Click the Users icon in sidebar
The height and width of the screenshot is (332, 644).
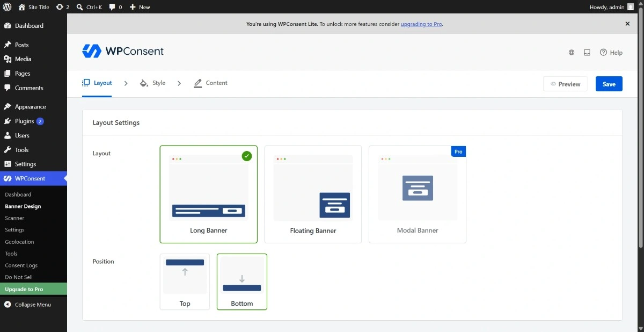pos(8,135)
